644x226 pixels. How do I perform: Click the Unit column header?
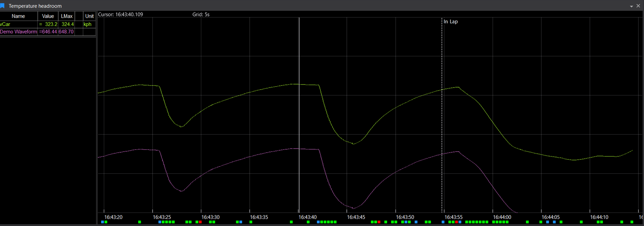pos(89,16)
